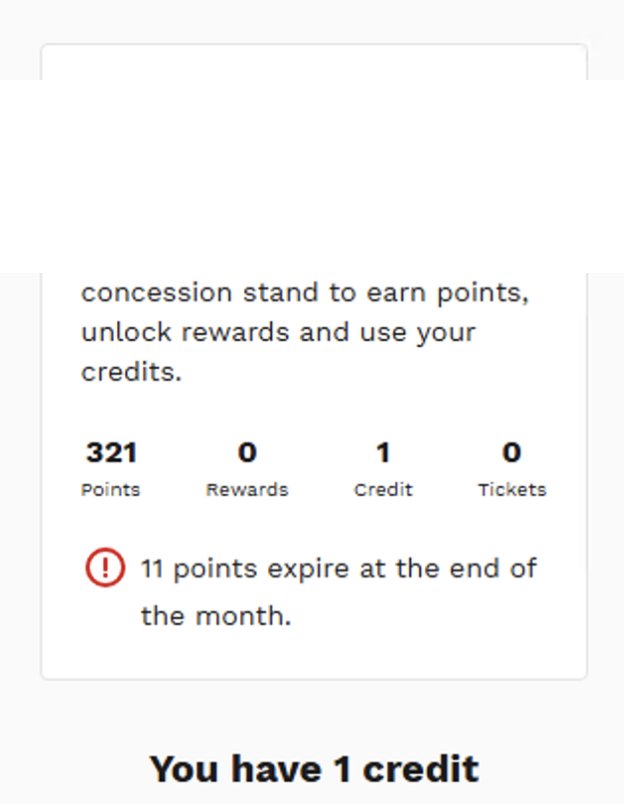
Task: Click the 0 value above Tickets
Action: (x=512, y=453)
